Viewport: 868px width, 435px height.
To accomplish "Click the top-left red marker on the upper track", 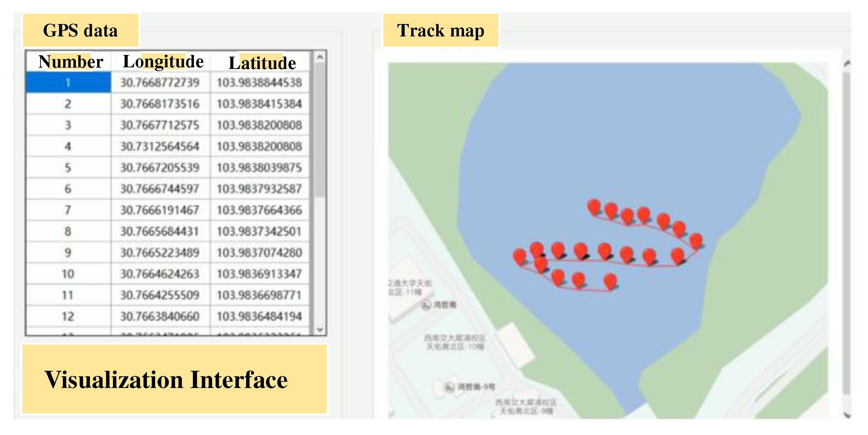I will pyautogui.click(x=594, y=207).
